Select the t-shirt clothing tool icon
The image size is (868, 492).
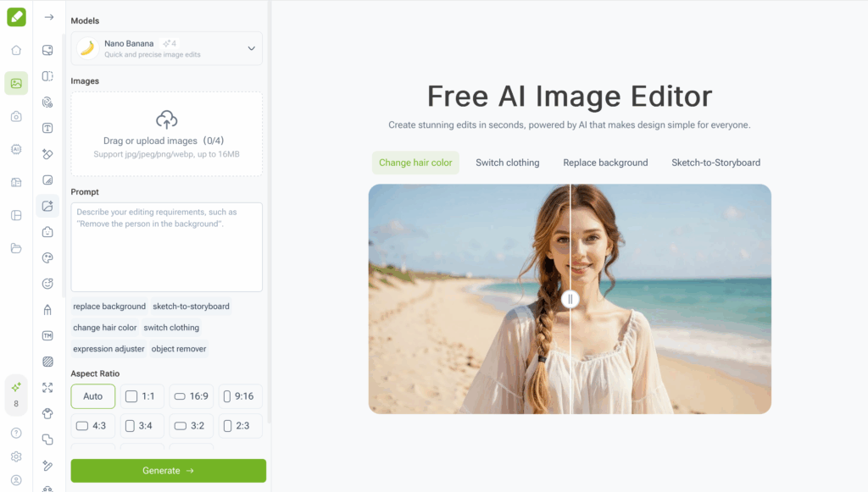coord(47,411)
